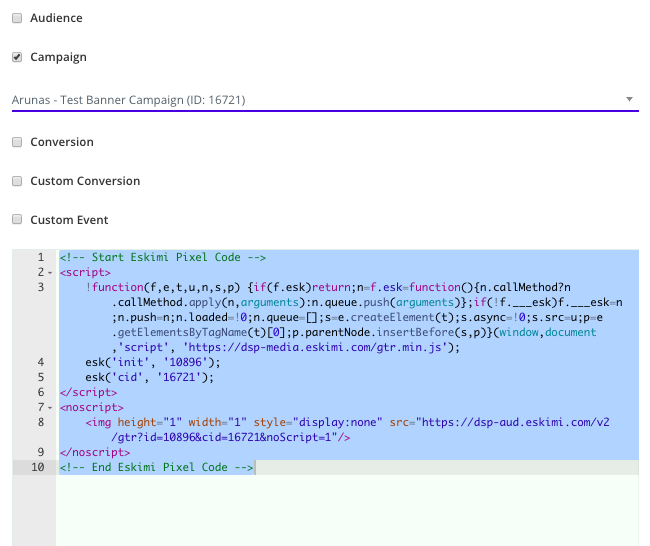Click the 'Start Eskimi Pixel Code' comment line
This screenshot has width=650, height=546.
tap(162, 257)
